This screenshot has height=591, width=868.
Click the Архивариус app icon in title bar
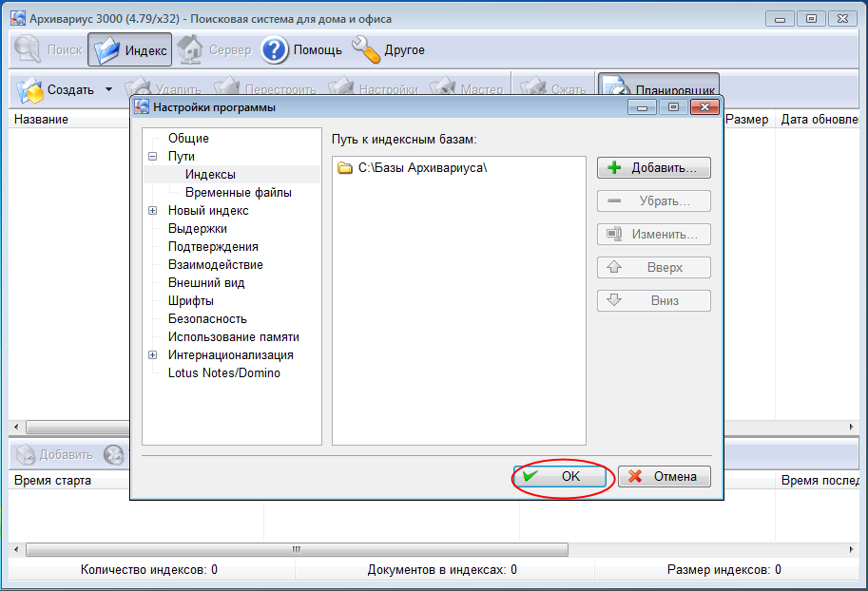(18, 18)
